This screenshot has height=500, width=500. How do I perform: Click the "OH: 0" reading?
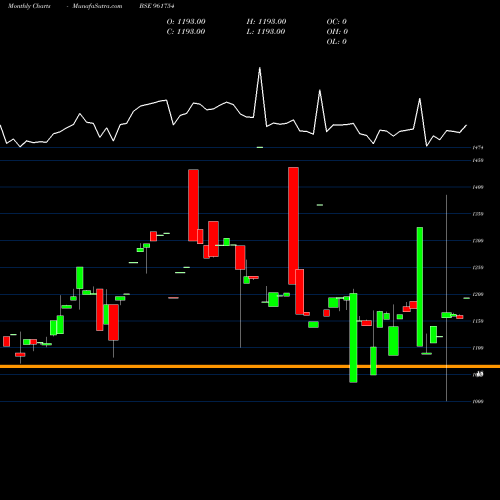(337, 32)
